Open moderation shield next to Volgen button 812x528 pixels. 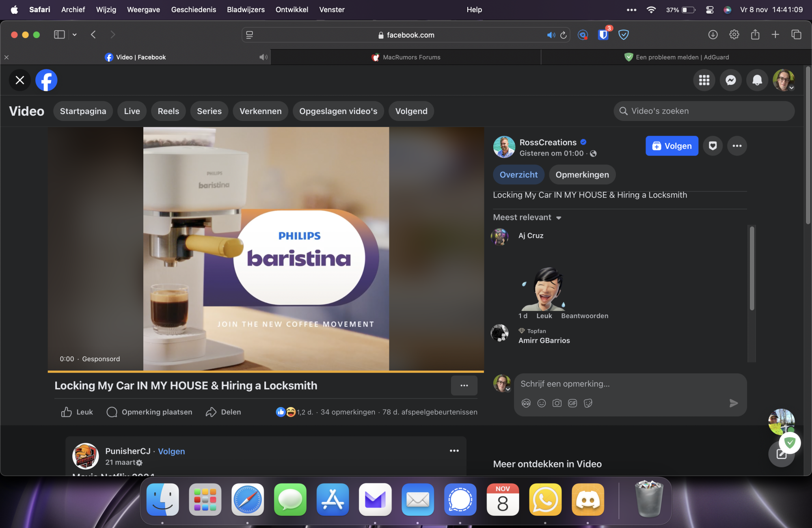713,146
